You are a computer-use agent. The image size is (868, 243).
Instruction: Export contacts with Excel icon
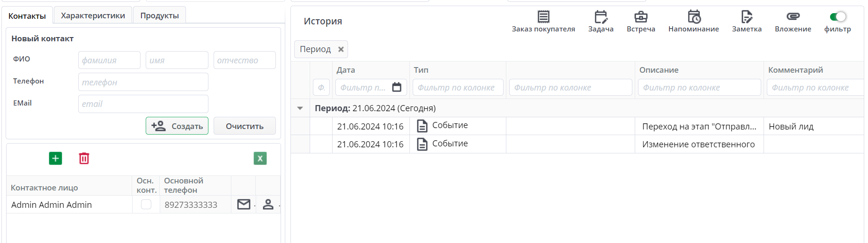pyautogui.click(x=260, y=159)
